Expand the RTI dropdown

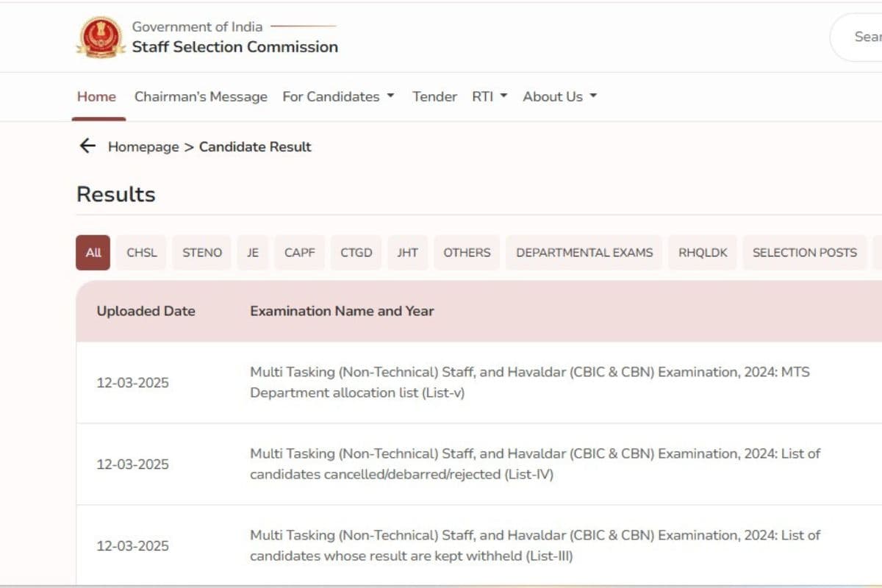click(488, 96)
